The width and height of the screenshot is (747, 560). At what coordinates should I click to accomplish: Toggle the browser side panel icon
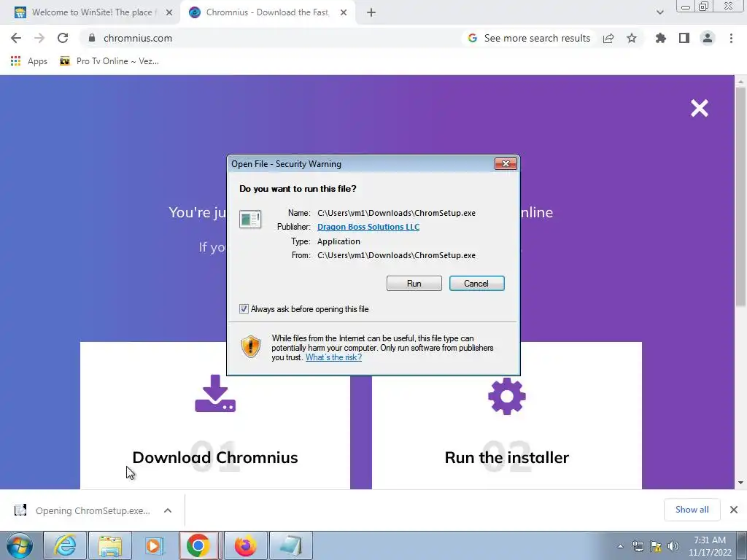(684, 38)
